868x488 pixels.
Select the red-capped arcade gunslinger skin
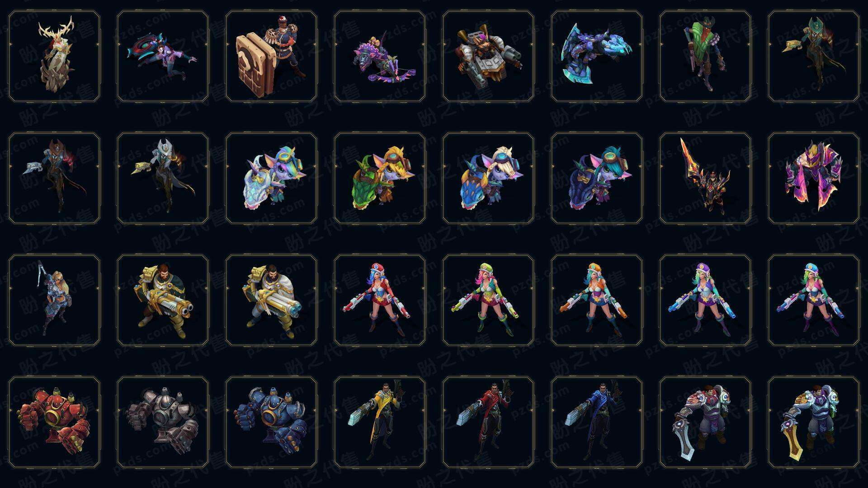[380, 300]
